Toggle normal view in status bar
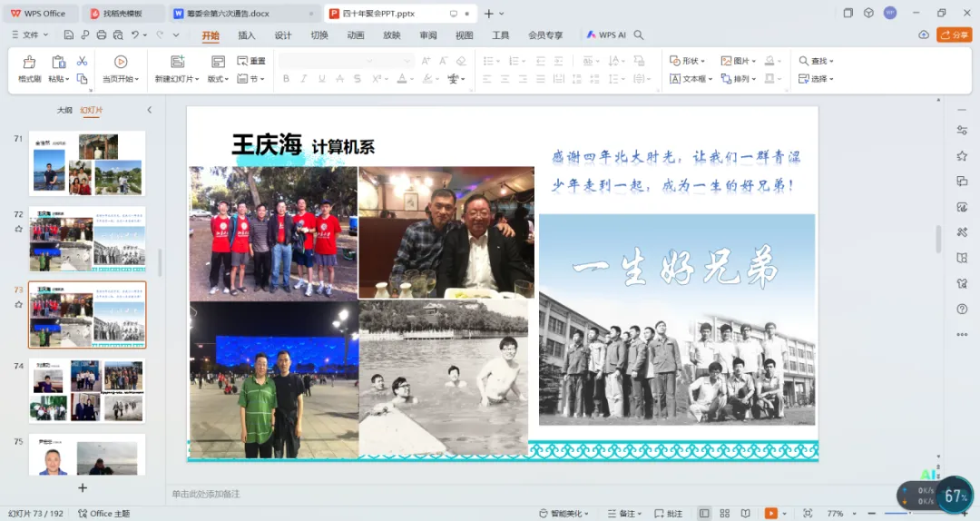The height and width of the screenshot is (521, 980). click(703, 514)
